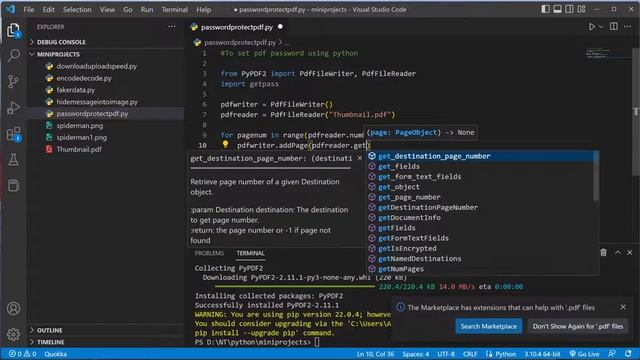Click the notifications bell in status bar
Viewport: 640px width, 360px height.
[628, 354]
